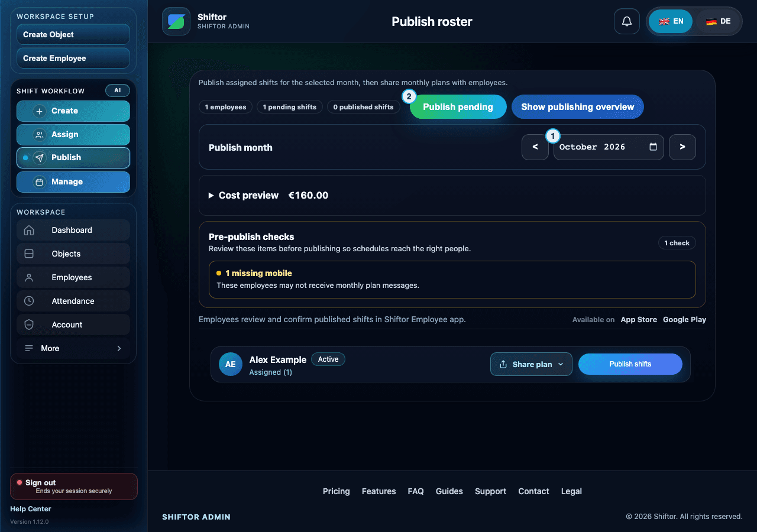This screenshot has width=757, height=532.
Task: Click Create Object button
Action: [73, 34]
